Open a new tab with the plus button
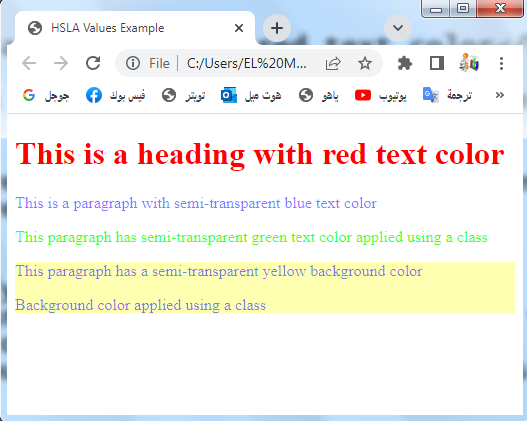 pos(277,28)
